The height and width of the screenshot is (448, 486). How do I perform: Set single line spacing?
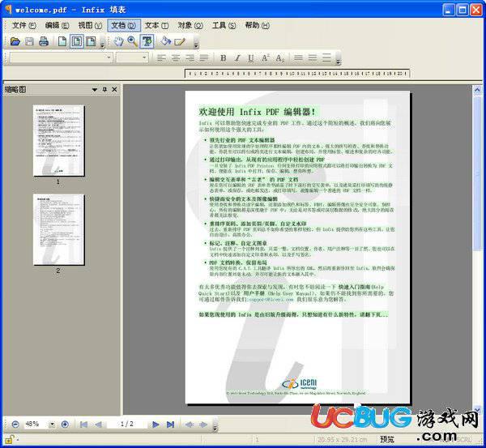tap(298, 58)
